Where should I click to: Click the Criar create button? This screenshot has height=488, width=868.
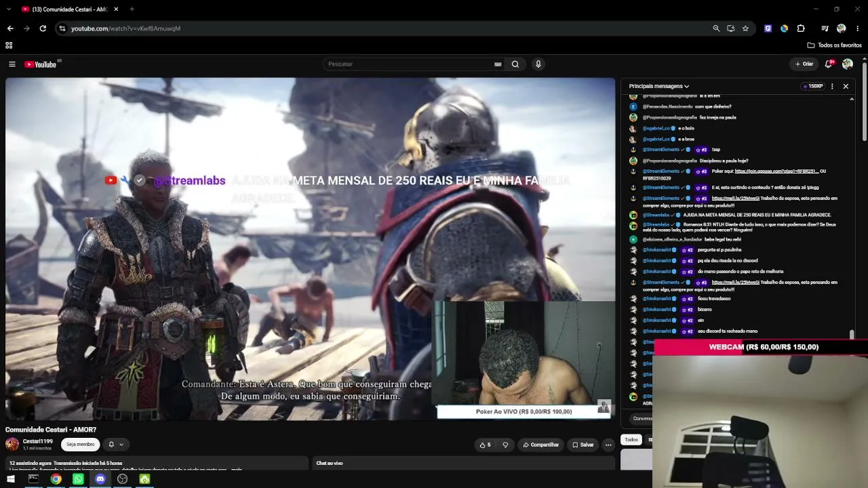(x=804, y=64)
